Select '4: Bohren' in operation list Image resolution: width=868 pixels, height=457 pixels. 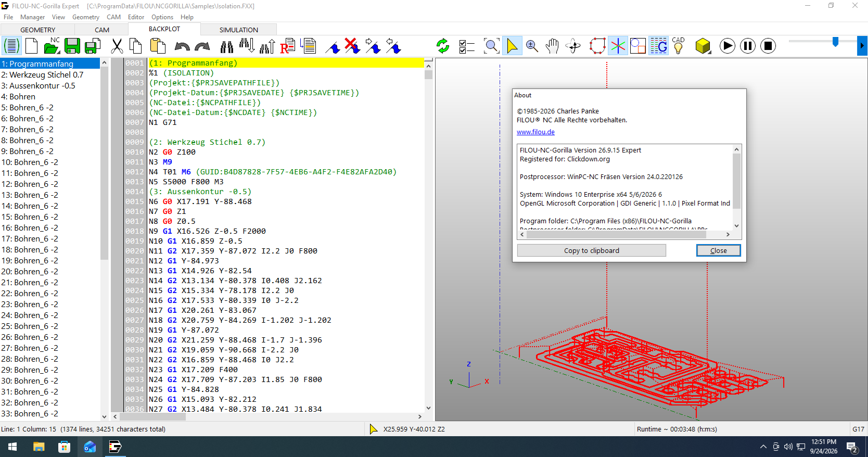pos(50,97)
